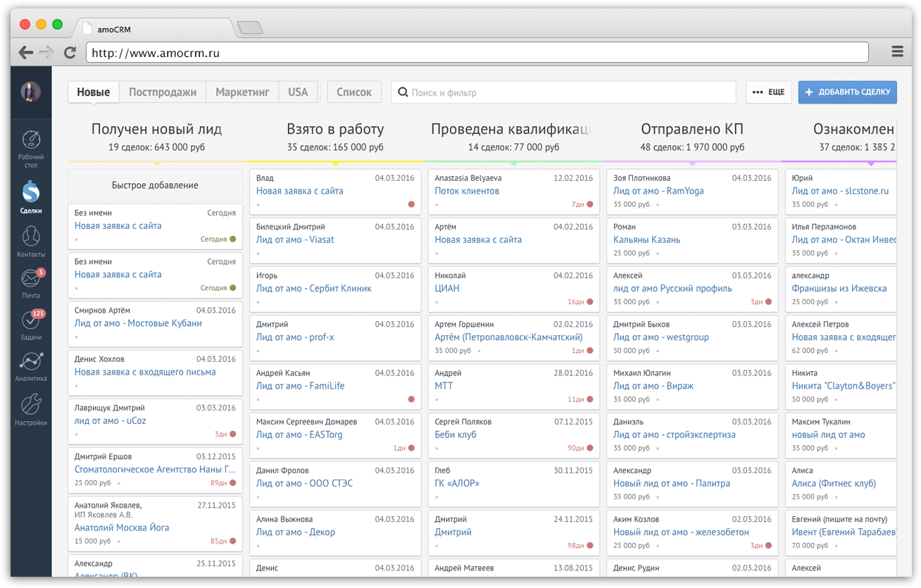Reload the page with refresh icon
Image resolution: width=921 pixels, height=588 pixels.
pyautogui.click(x=70, y=52)
